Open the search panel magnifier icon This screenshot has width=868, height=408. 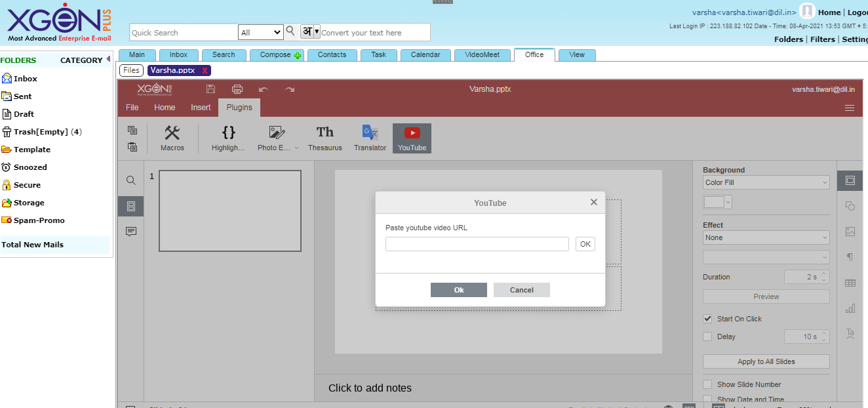coord(131,180)
